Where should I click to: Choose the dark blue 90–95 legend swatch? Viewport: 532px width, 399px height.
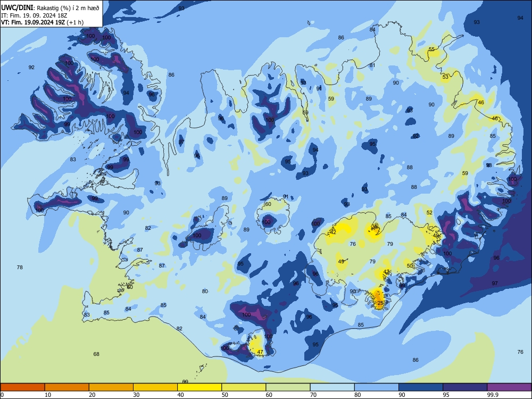coord(421,387)
